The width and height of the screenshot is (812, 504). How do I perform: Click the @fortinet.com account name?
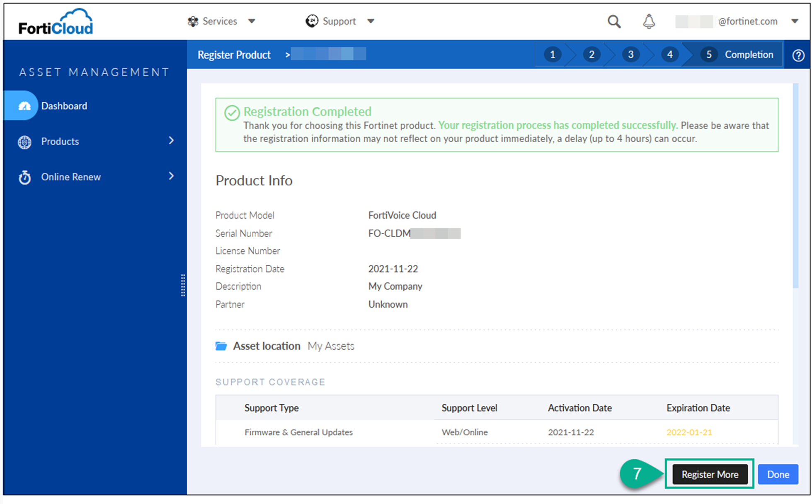[x=747, y=21]
